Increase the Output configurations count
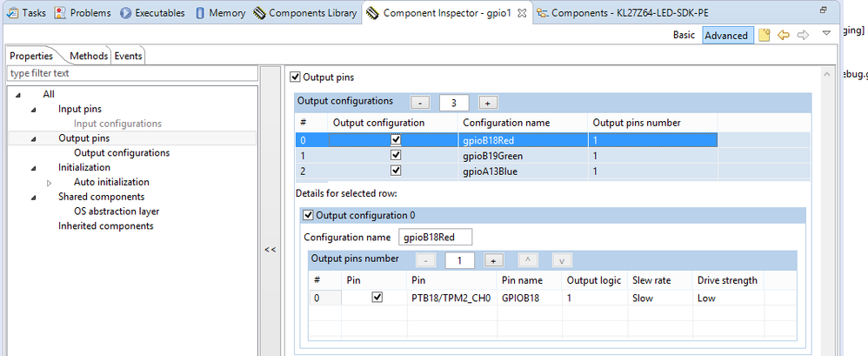Viewport: 868px width, 356px height. click(x=487, y=103)
